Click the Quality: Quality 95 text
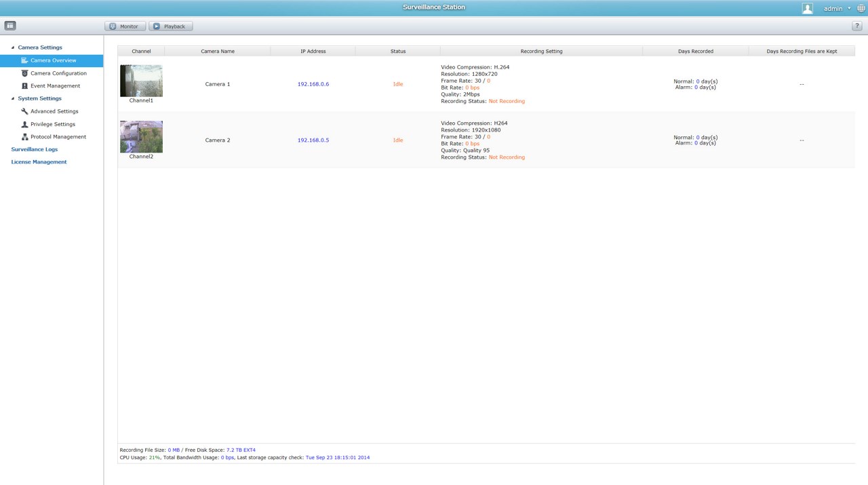Screen dimensions: 868x485 pyautogui.click(x=465, y=151)
